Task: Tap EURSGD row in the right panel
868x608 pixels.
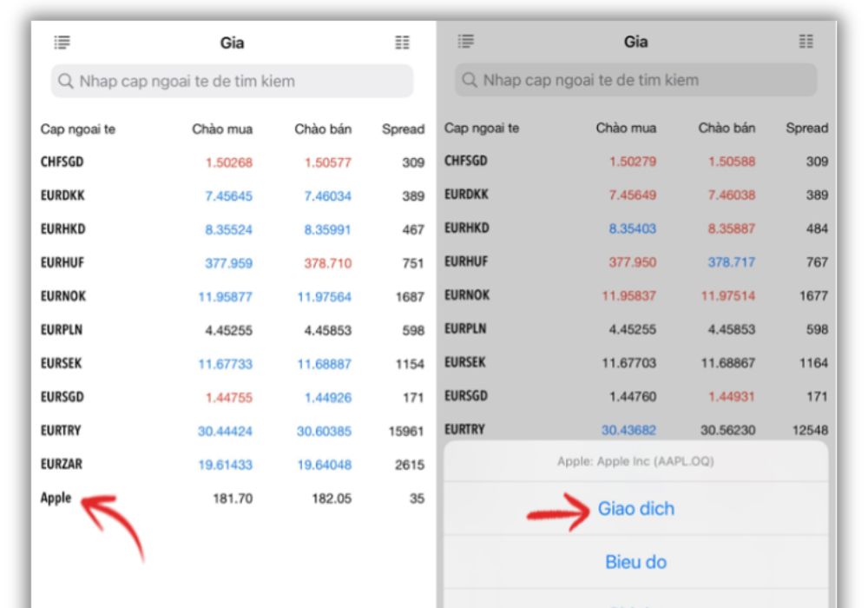Action: click(x=636, y=396)
